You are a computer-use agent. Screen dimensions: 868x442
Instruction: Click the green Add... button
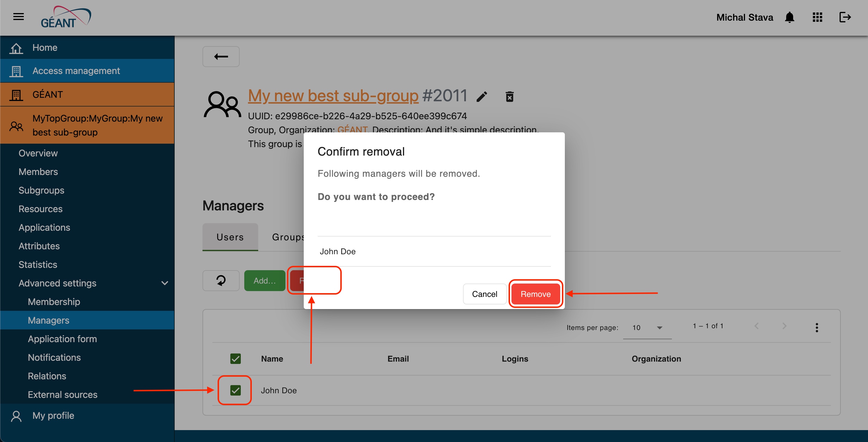(265, 281)
